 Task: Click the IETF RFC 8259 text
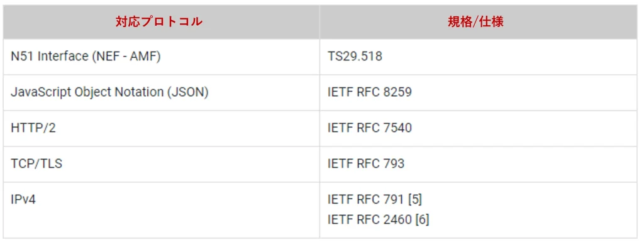pyautogui.click(x=369, y=92)
